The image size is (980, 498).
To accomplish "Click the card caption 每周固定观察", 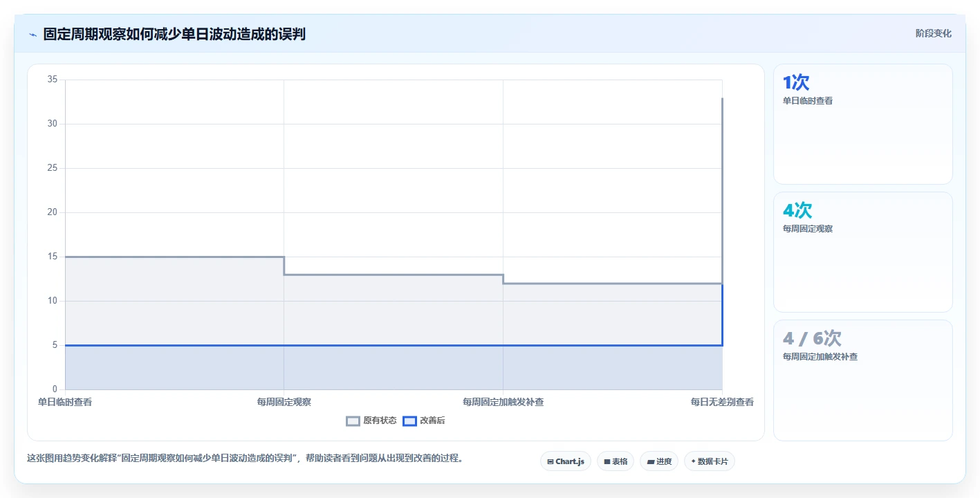I will 808,229.
